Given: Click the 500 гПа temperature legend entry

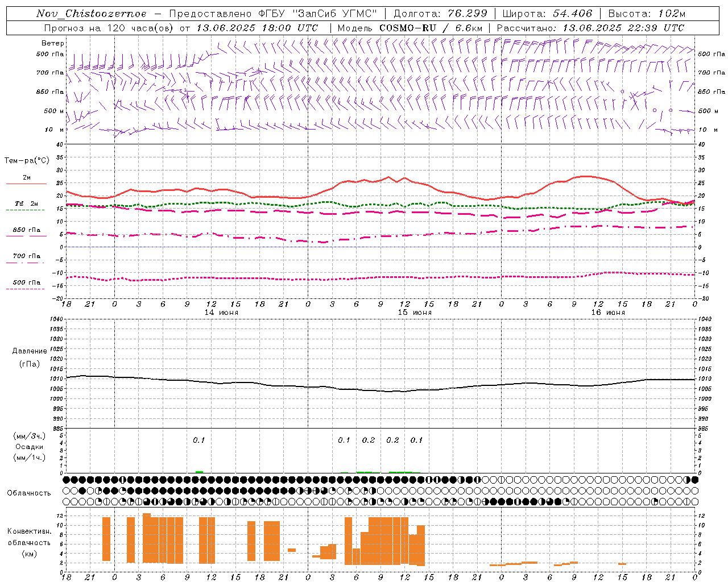Looking at the screenshot, I should click(x=26, y=282).
